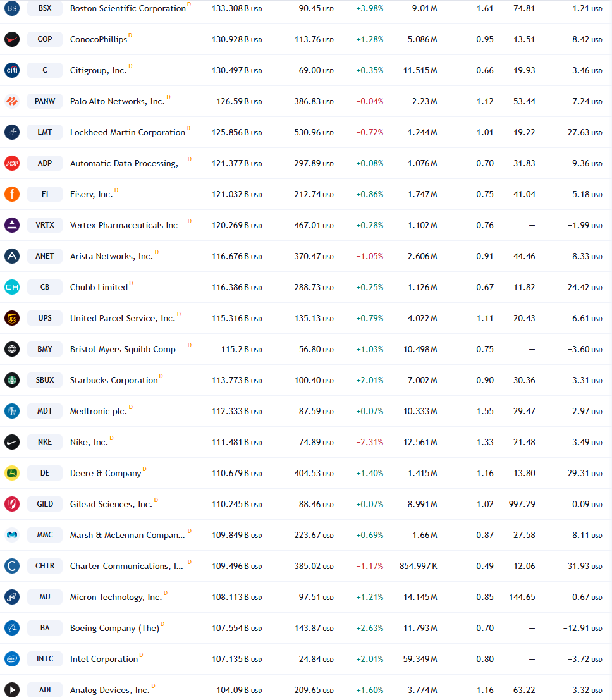
Task: Click Starbucks price 100.40 USD
Action: click(314, 381)
